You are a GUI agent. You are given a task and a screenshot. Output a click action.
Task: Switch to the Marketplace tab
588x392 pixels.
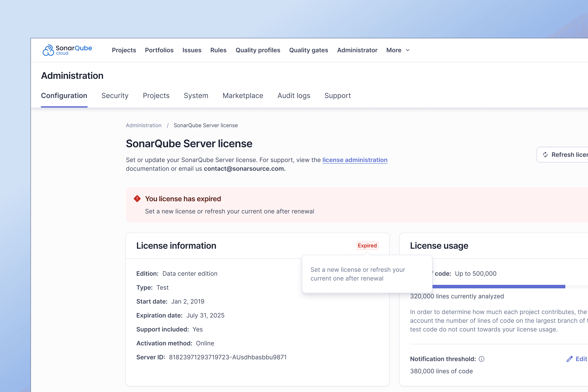[243, 96]
